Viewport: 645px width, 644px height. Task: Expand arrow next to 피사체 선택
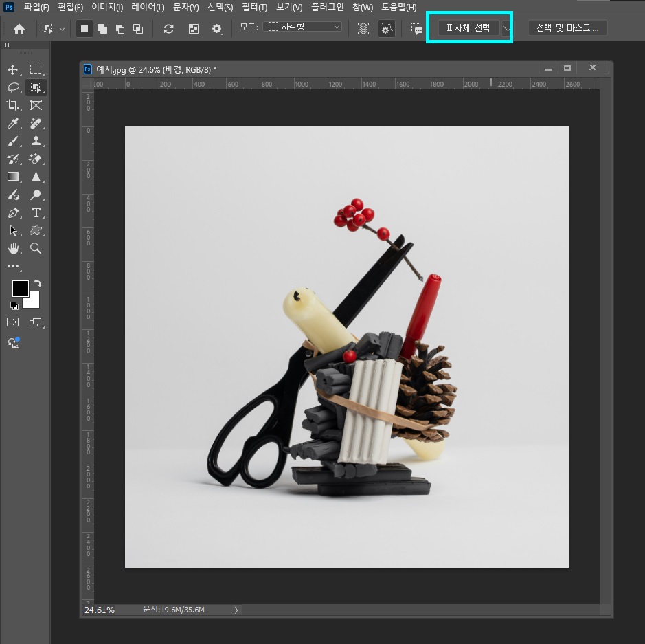point(506,28)
